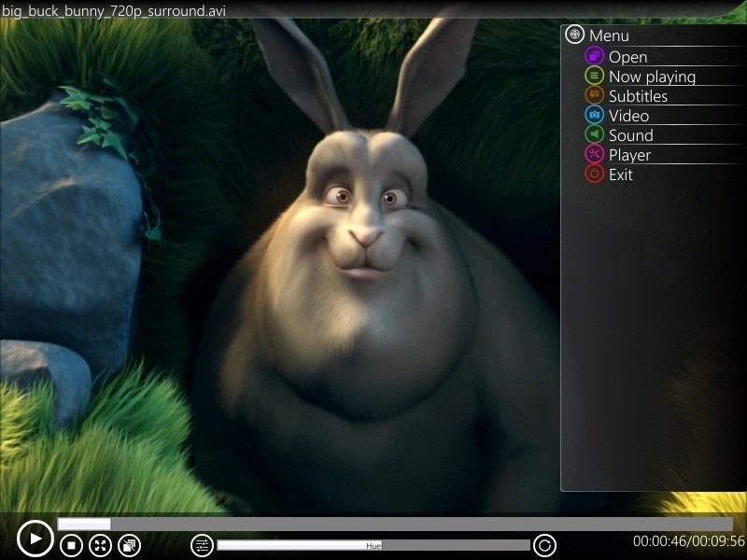Seek in the video progress bar
This screenshot has height=560, width=747.
[x=395, y=525]
